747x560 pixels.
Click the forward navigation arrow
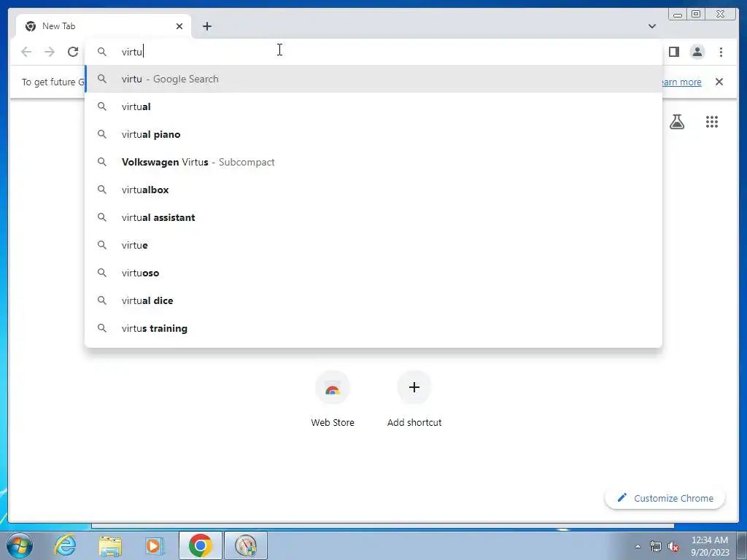[50, 52]
